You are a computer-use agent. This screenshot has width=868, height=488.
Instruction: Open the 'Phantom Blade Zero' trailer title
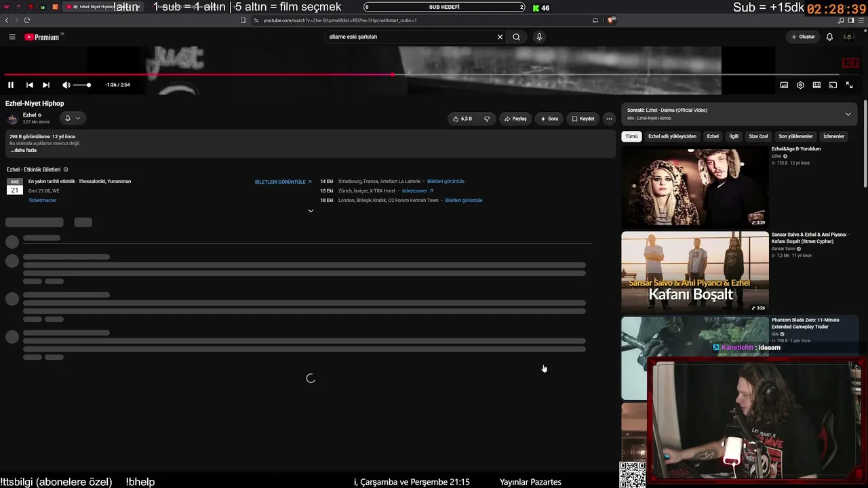click(805, 323)
